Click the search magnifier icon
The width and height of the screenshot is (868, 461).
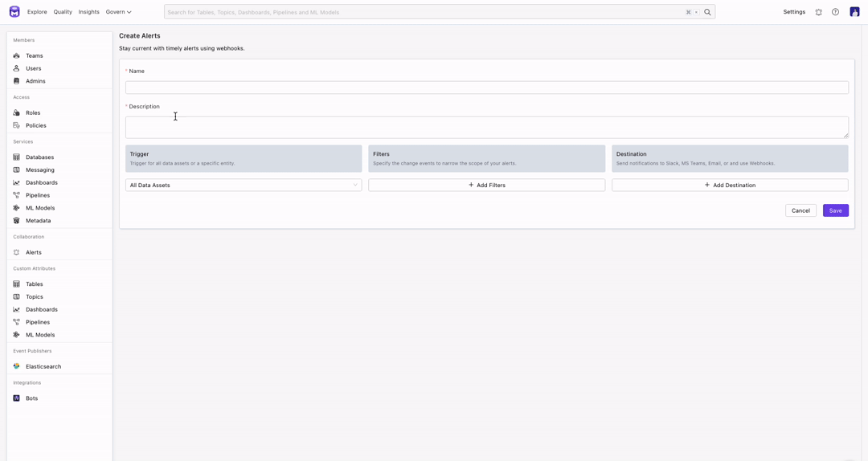coord(707,12)
